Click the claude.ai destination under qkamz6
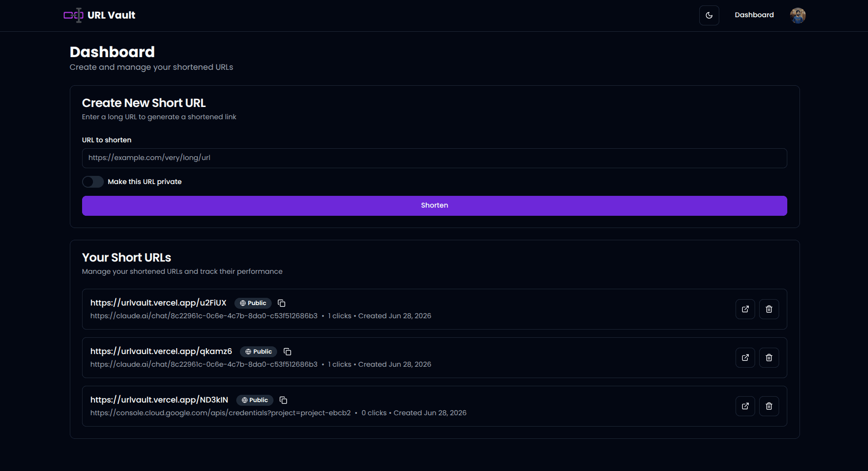The height and width of the screenshot is (471, 868). point(204,364)
